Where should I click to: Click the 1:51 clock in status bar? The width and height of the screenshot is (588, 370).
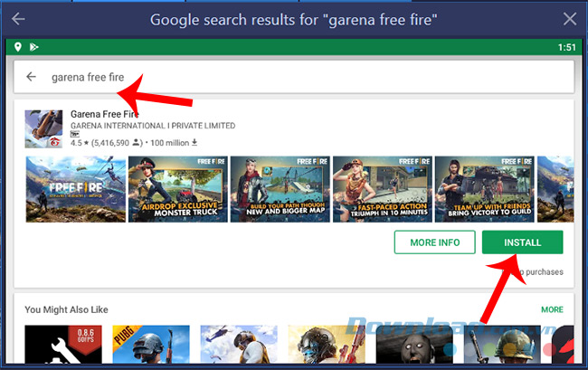(x=566, y=47)
